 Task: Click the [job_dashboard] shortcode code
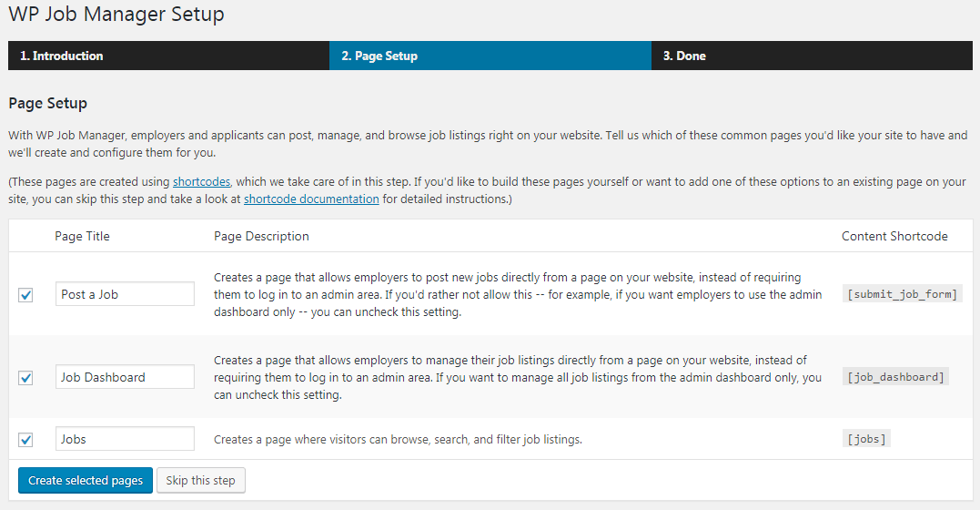tap(895, 377)
